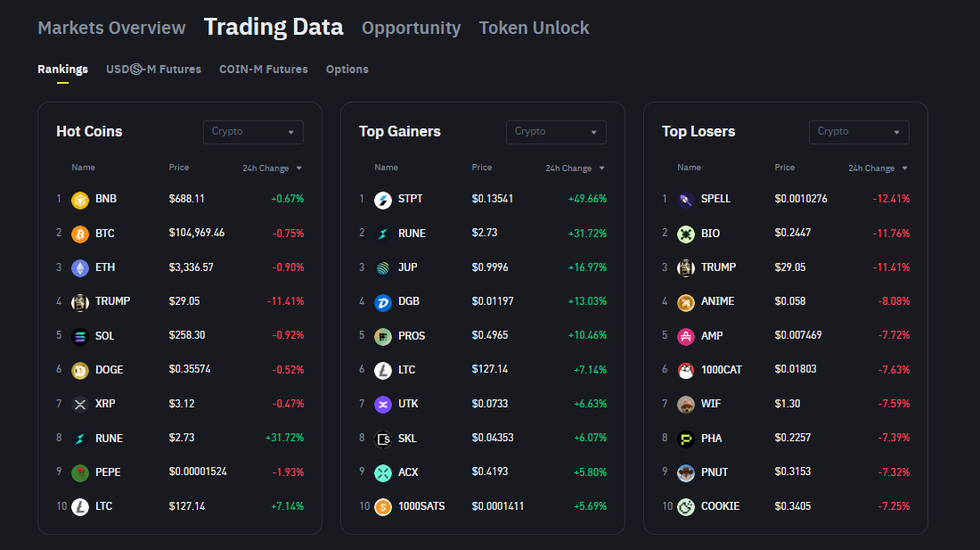980x550 pixels.
Task: Click the DOGE coin icon
Action: (x=80, y=370)
